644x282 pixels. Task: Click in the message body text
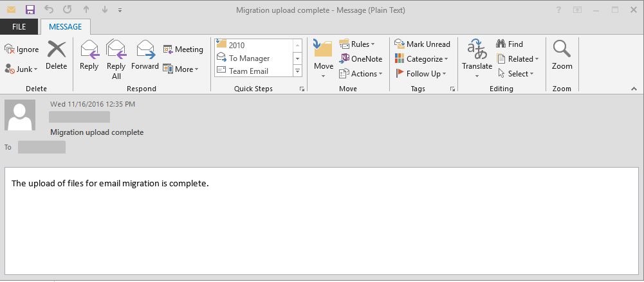(110, 183)
